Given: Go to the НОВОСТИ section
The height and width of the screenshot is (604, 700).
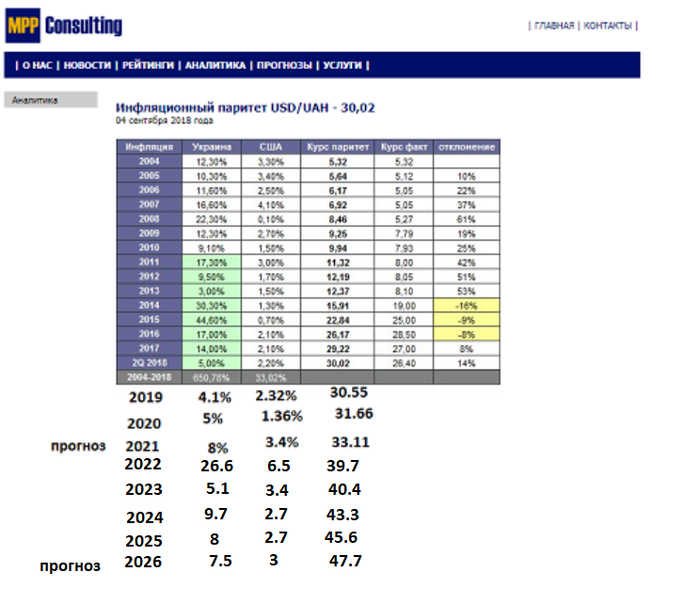Looking at the screenshot, I should click(x=87, y=65).
